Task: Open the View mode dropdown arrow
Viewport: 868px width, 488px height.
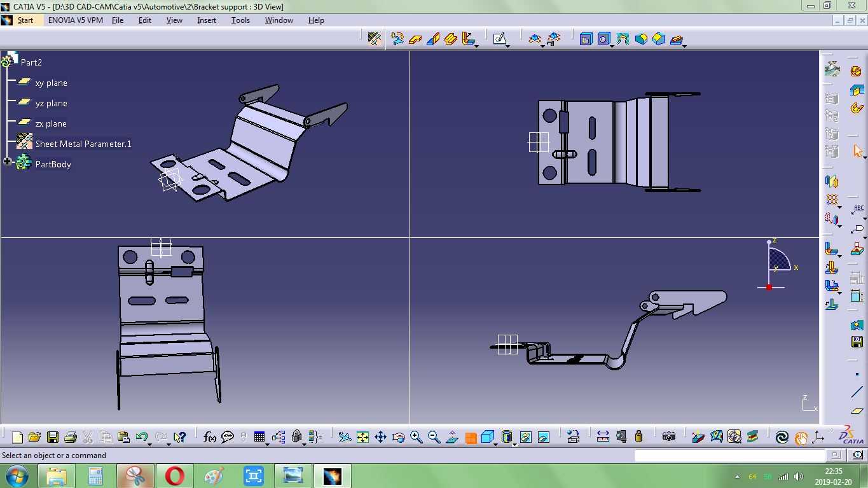Action: [514, 444]
